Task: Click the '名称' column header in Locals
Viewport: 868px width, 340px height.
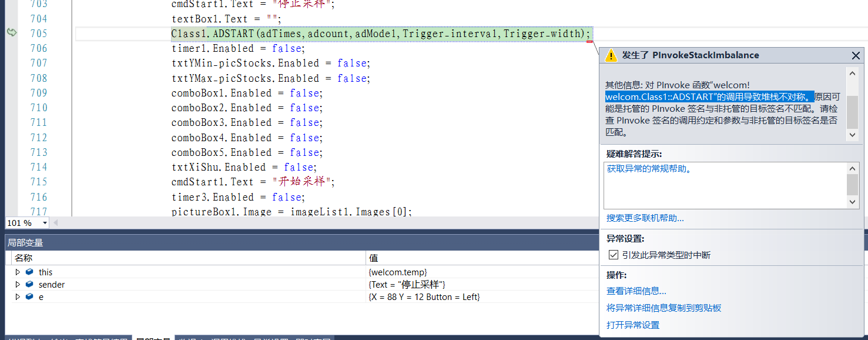Action: pyautogui.click(x=188, y=258)
